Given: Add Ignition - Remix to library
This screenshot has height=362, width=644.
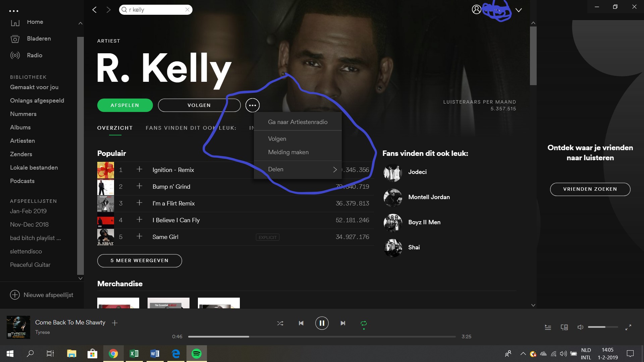Looking at the screenshot, I should point(139,170).
